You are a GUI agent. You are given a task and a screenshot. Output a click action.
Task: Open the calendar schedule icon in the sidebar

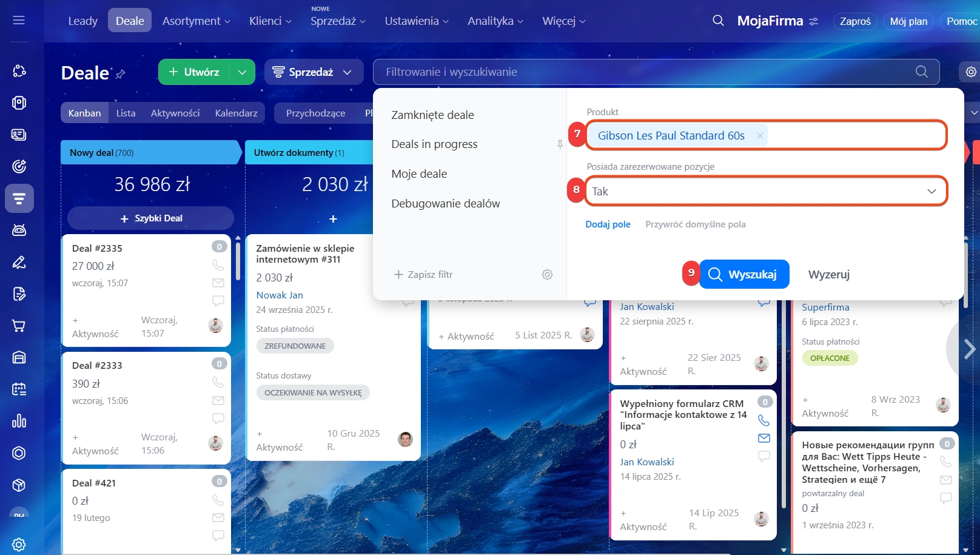(x=19, y=389)
